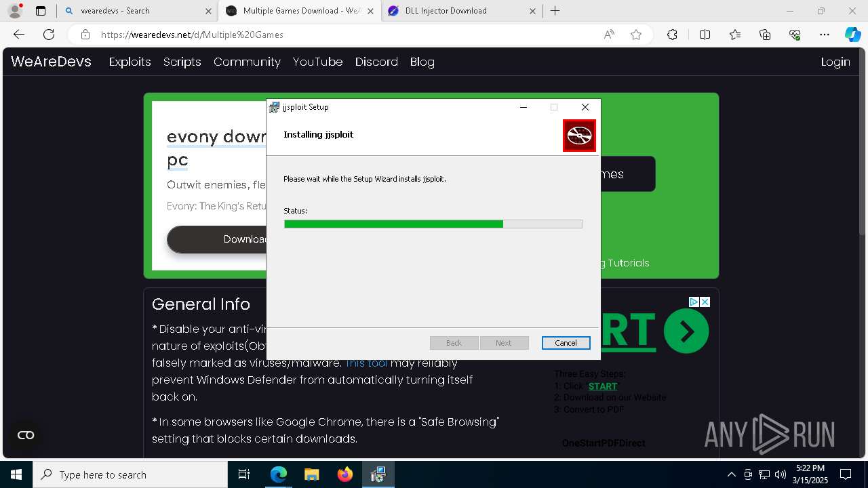Open the notification center icon
The image size is (868, 488).
[846, 474]
